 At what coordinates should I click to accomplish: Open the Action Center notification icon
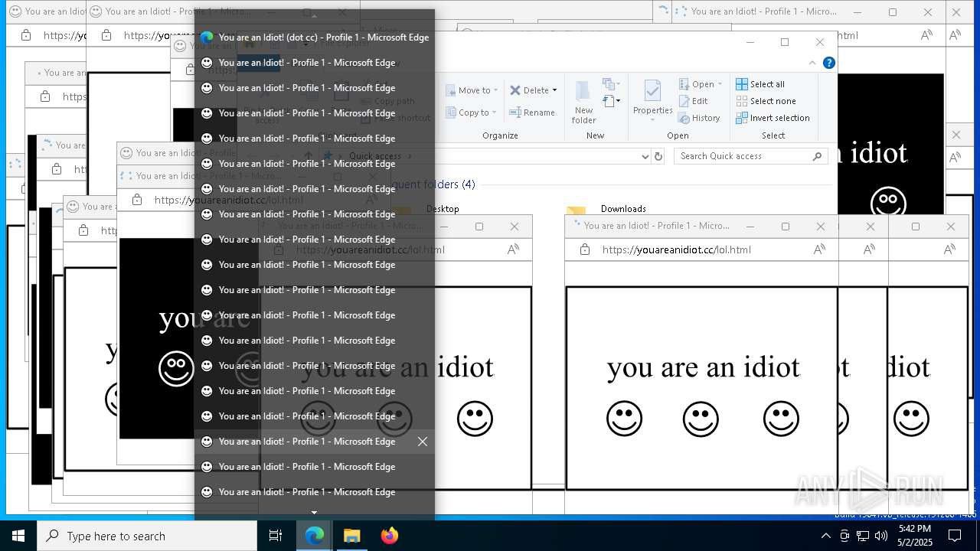click(x=955, y=536)
